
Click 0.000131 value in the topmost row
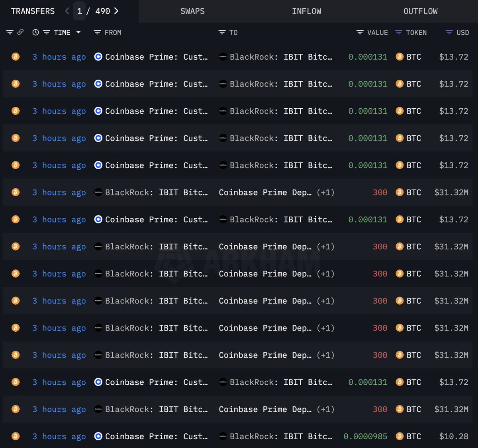pyautogui.click(x=368, y=57)
